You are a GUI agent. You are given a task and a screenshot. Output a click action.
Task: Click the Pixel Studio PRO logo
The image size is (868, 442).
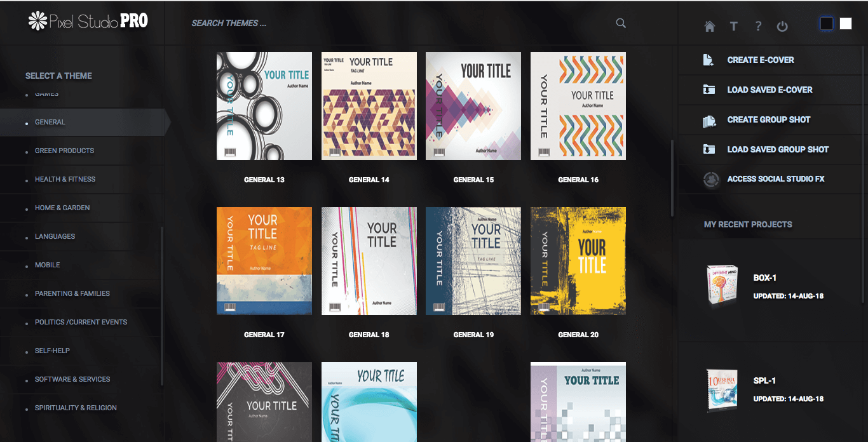[88, 21]
